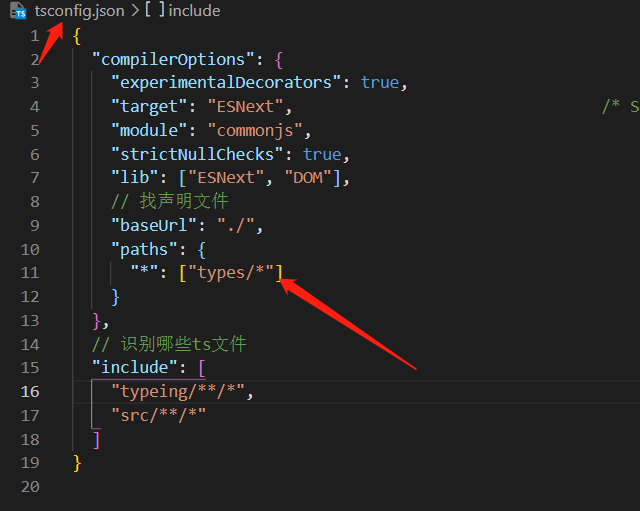Screen dimensions: 640x511
Task: Click the true value after strictNullChecks
Action: [322, 154]
